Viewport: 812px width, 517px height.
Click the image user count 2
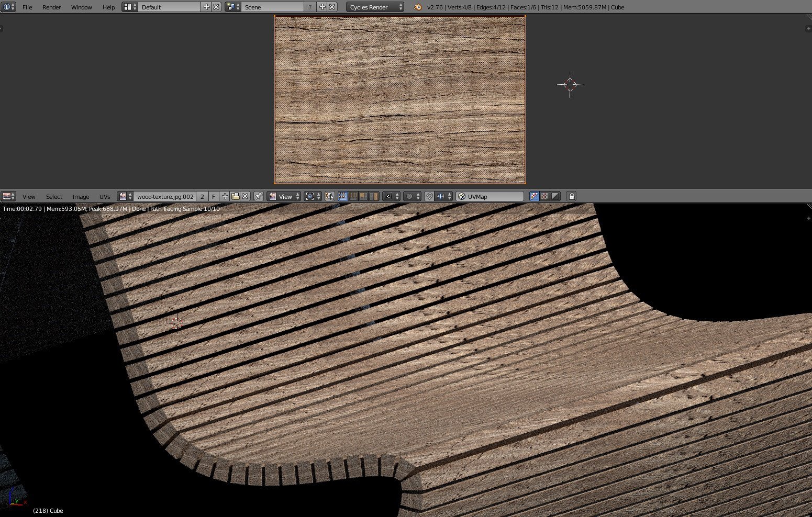coord(203,196)
